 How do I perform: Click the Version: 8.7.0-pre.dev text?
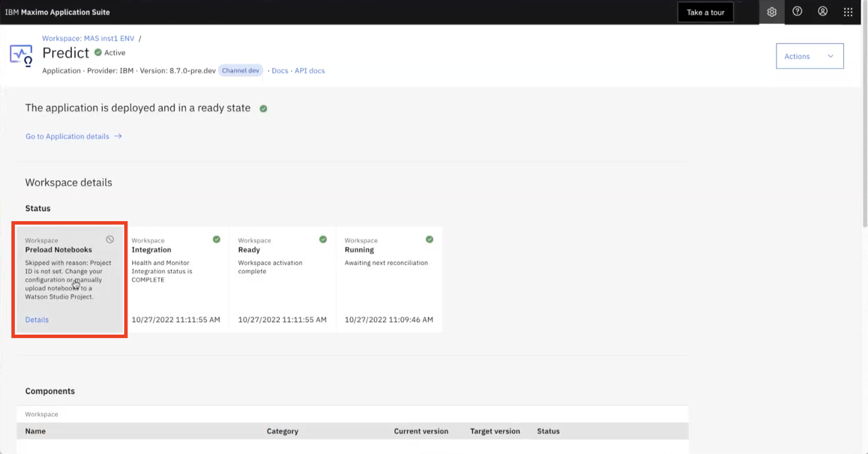pos(177,71)
